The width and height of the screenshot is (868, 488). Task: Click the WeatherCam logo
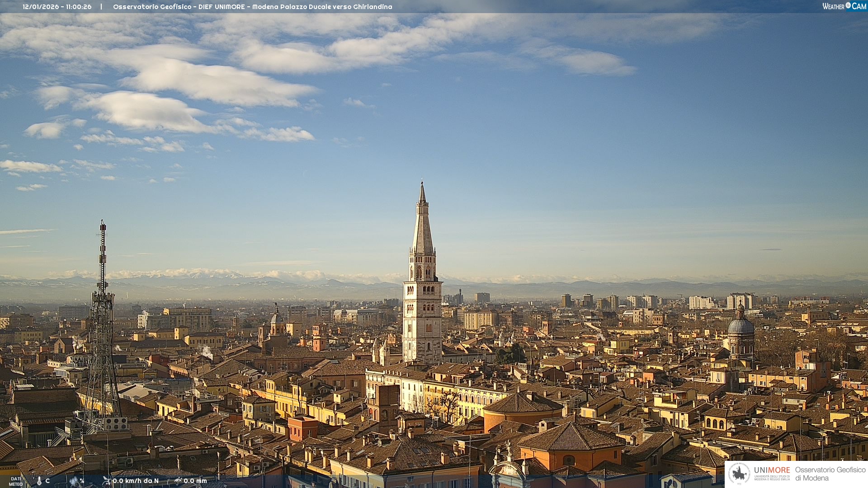(844, 6)
